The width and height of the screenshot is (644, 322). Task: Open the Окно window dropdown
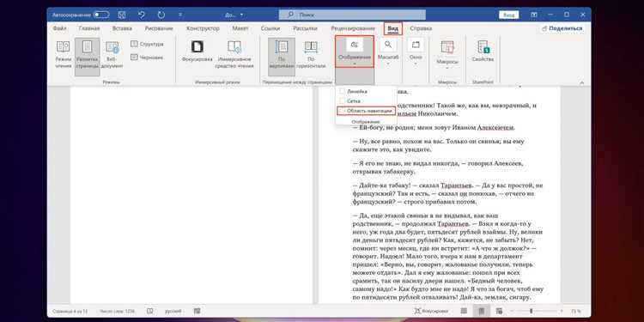point(416,52)
